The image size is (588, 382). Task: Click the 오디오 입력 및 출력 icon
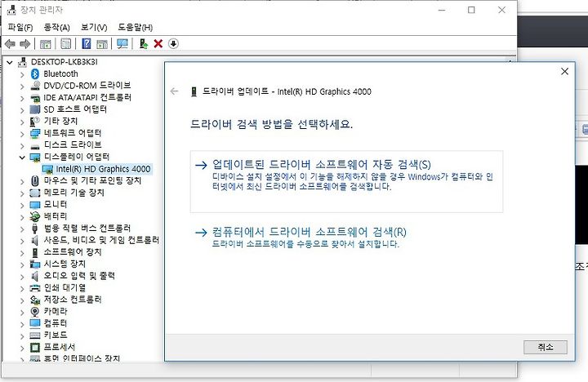[x=35, y=276]
